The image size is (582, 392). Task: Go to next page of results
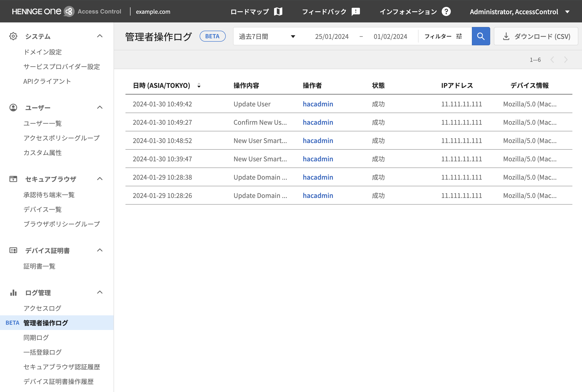click(566, 60)
